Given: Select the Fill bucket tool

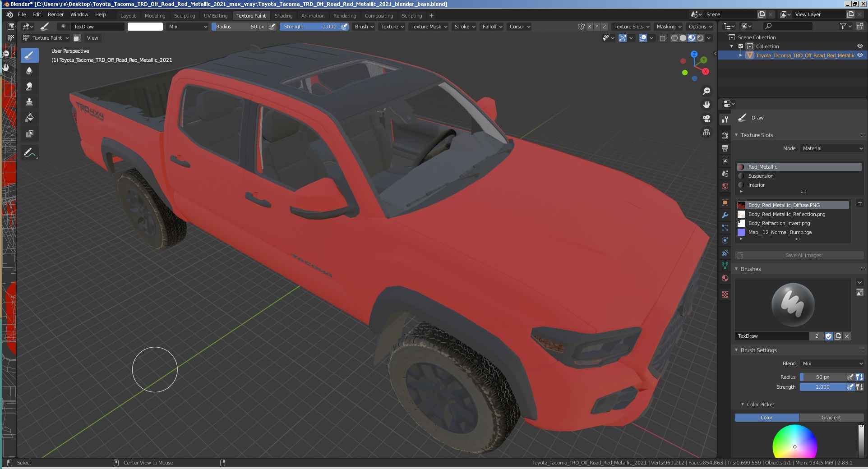Looking at the screenshot, I should point(29,118).
